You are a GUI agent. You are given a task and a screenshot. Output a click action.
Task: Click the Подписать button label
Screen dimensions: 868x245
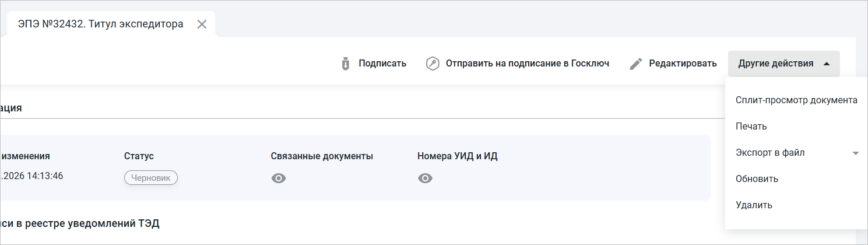click(x=382, y=64)
